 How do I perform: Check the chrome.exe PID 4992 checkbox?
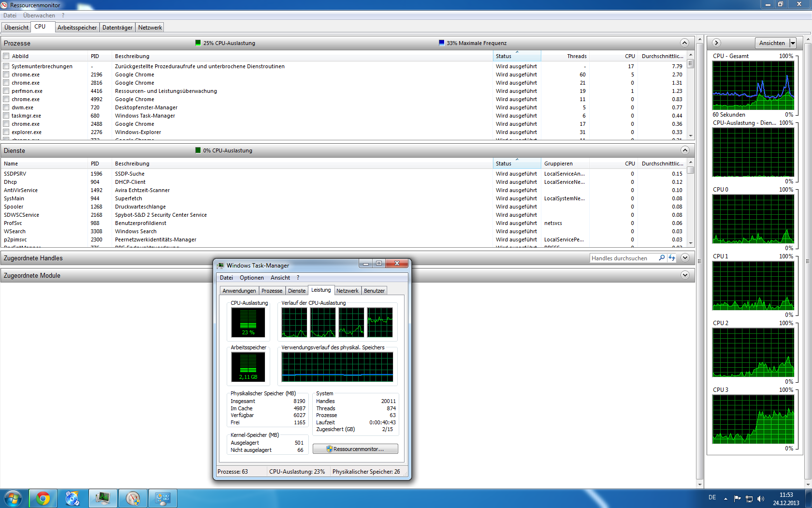(6, 99)
